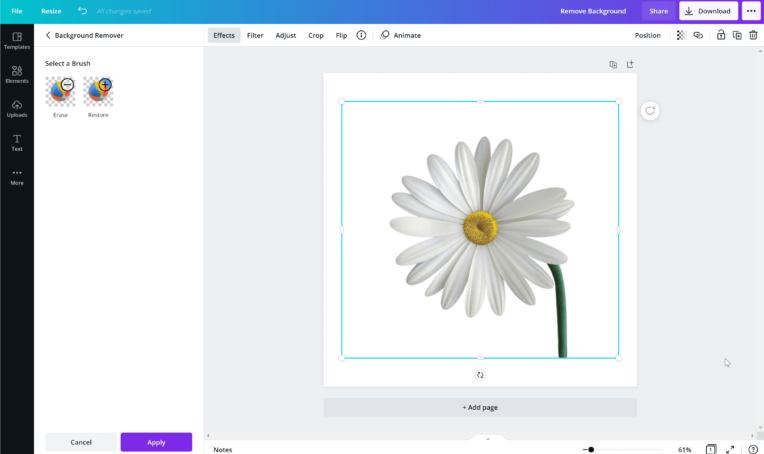Cancel background remover changes
The width and height of the screenshot is (764, 454).
point(81,442)
